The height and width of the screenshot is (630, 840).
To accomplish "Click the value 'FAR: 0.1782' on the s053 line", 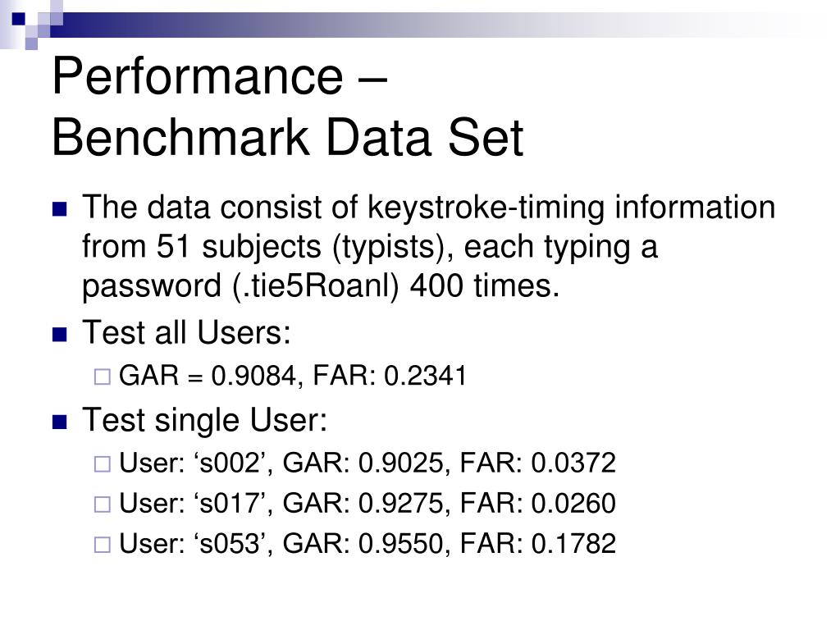I will point(538,544).
